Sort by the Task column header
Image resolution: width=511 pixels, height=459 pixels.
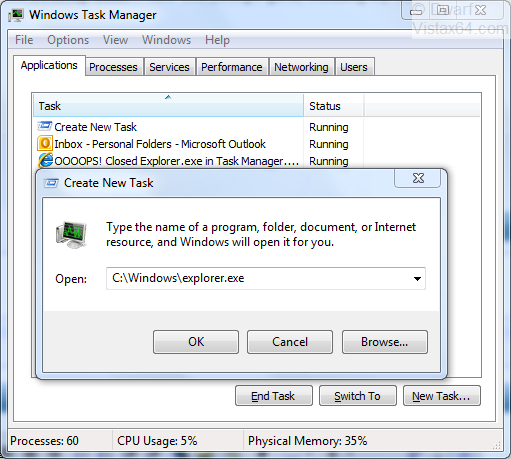168,106
